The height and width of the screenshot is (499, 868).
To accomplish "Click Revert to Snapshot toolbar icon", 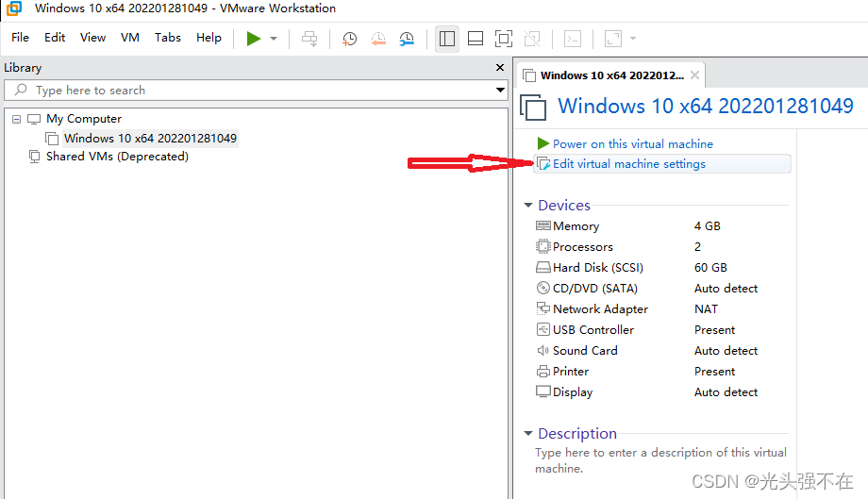I will tap(378, 39).
